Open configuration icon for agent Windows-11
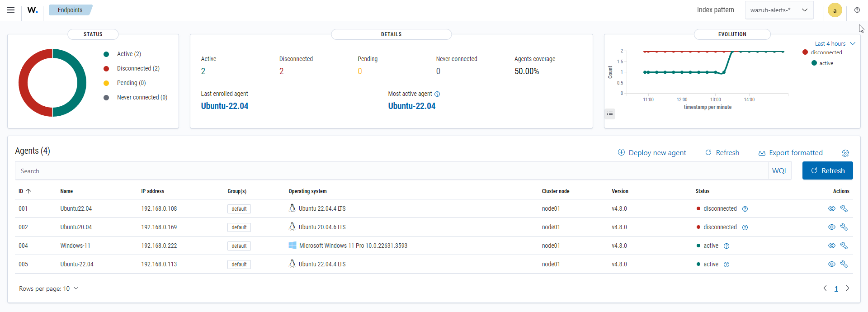This screenshot has height=312, width=868. click(844, 246)
